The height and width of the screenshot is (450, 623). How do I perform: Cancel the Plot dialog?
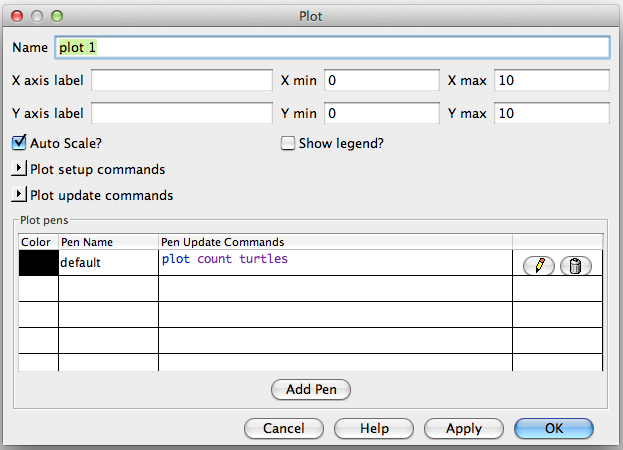point(284,428)
